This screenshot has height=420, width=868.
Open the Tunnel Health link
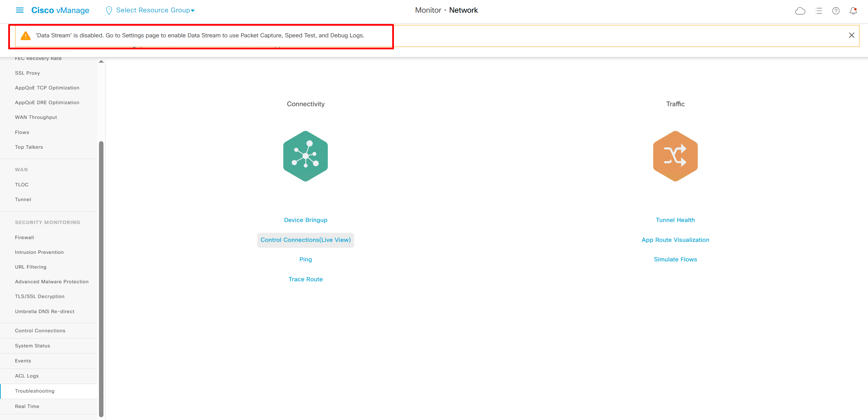coord(675,220)
